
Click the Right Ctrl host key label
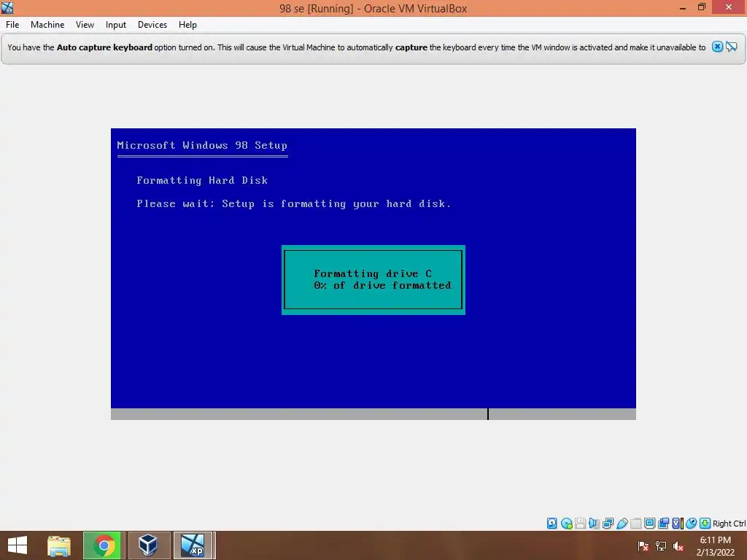729,524
